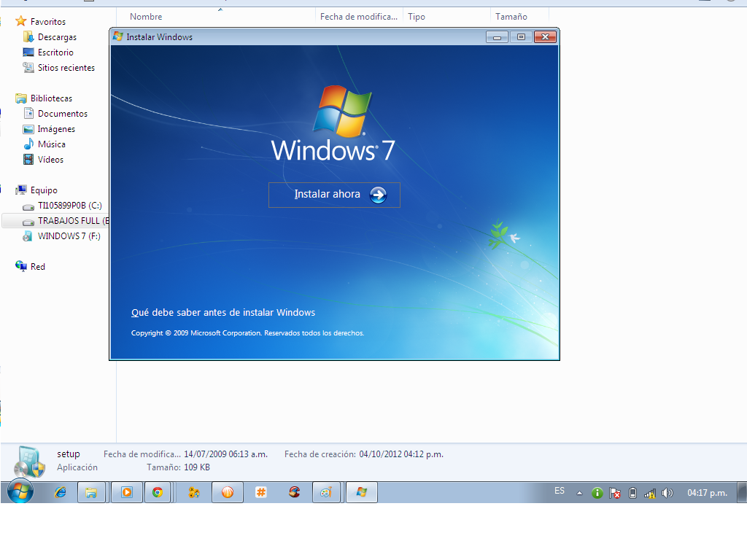
Task: Select the TRABAJOS FULL drive
Action: point(73,220)
